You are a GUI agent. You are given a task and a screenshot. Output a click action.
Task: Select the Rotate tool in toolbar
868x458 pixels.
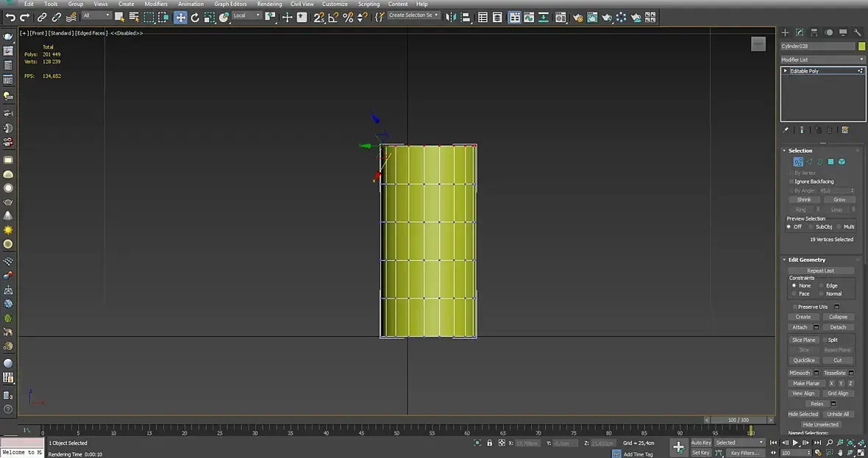(195, 17)
